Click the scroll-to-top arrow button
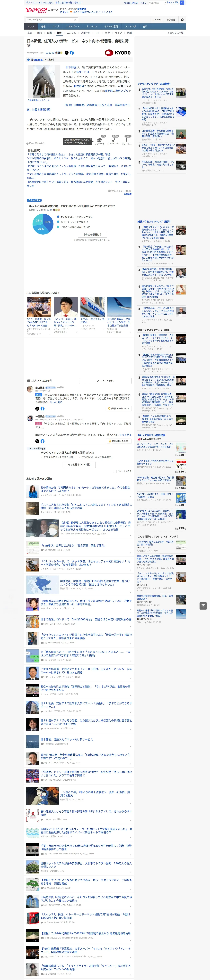Viewport: 210px width, 980px height. (x=203, y=606)
